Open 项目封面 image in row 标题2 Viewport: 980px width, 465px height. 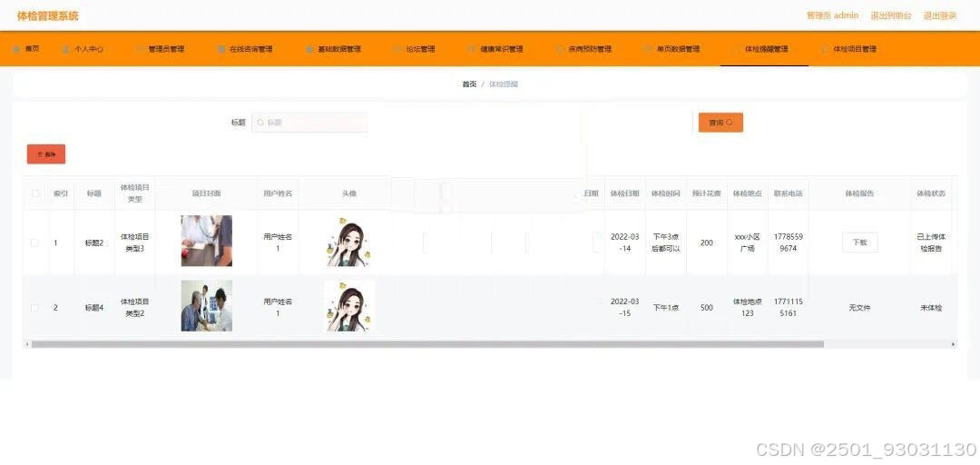point(206,241)
